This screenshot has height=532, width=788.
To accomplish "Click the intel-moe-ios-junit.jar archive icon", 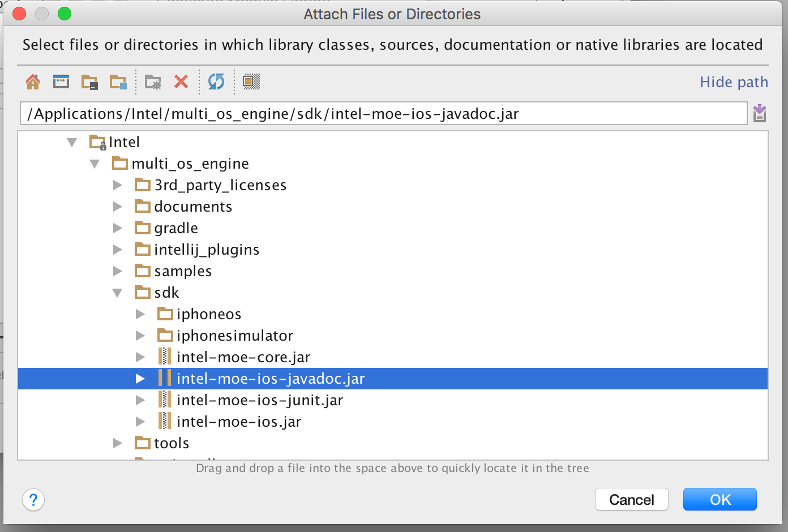I will [x=165, y=400].
